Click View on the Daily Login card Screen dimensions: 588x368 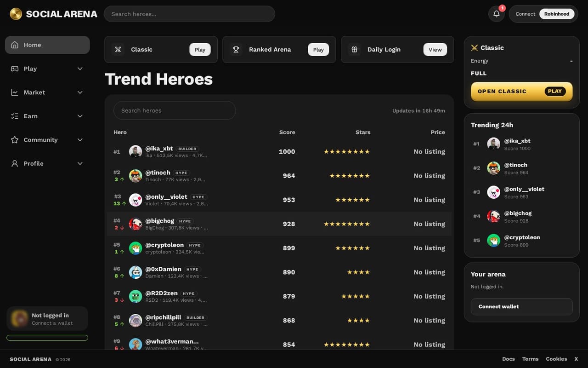click(x=435, y=50)
